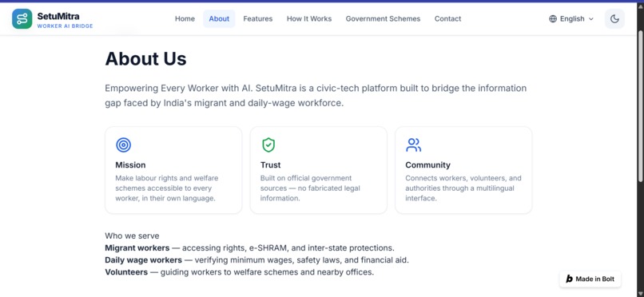The image size is (644, 297).
Task: Click the SetuMitra brand name
Action: pyautogui.click(x=58, y=16)
